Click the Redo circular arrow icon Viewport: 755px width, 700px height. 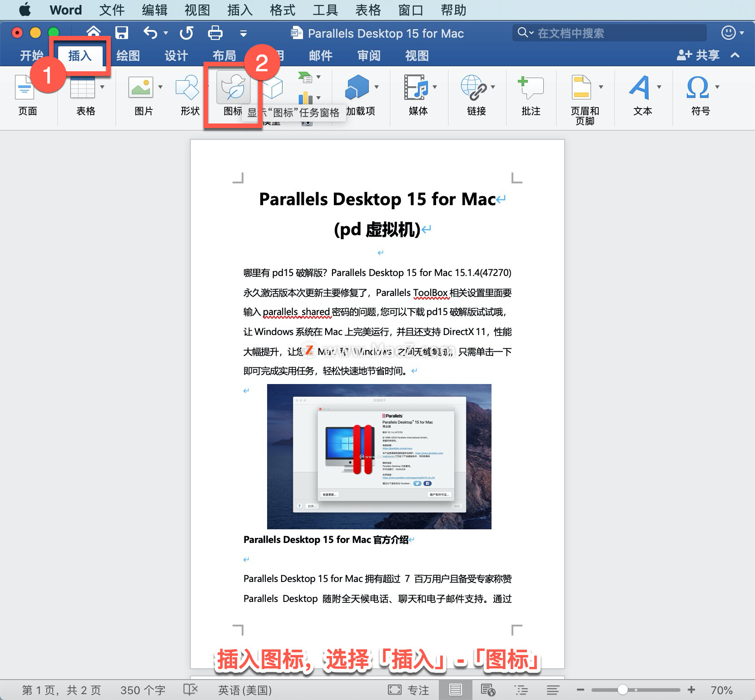[186, 33]
